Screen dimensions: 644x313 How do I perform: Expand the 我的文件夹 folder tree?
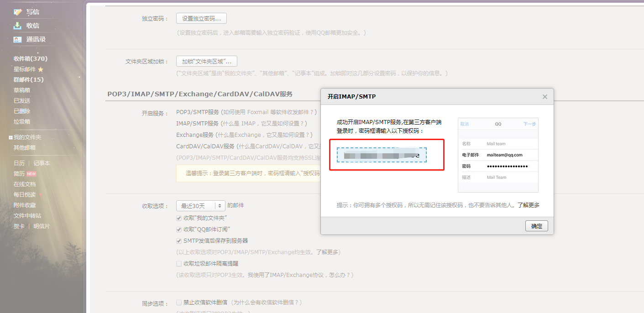point(10,137)
